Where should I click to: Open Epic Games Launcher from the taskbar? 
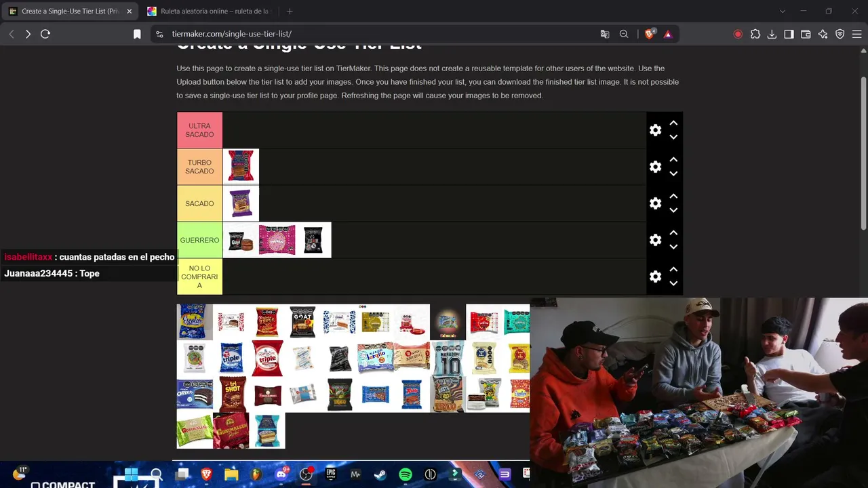click(x=331, y=474)
